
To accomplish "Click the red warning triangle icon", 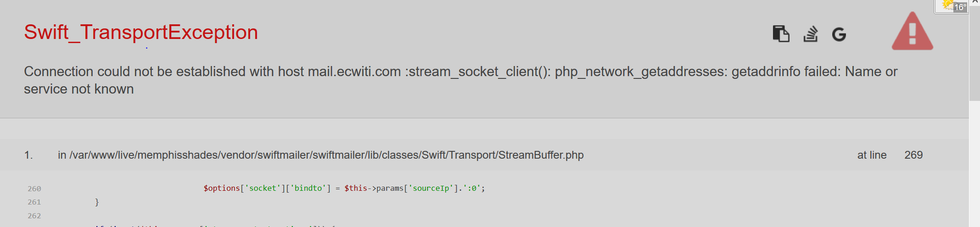I will point(912,31).
